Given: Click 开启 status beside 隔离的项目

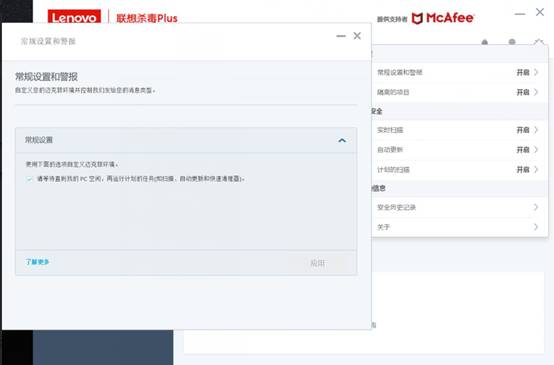Looking at the screenshot, I should 523,92.
